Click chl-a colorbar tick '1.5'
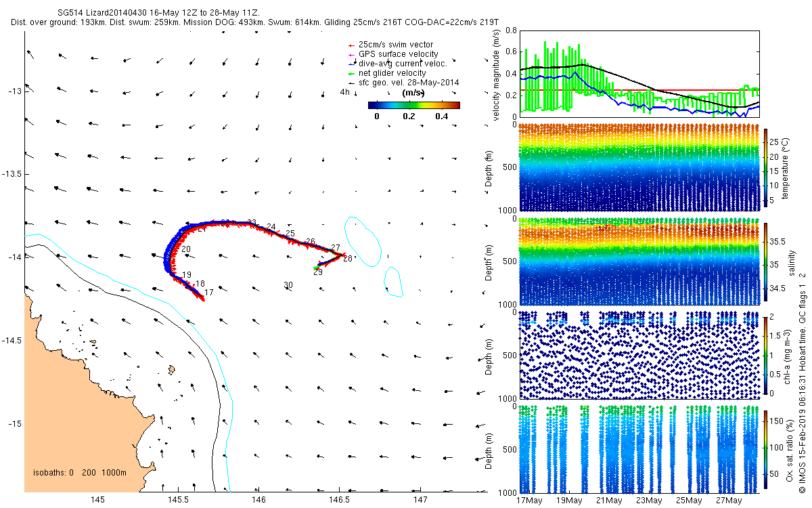The width and height of the screenshot is (812, 508). (776, 335)
